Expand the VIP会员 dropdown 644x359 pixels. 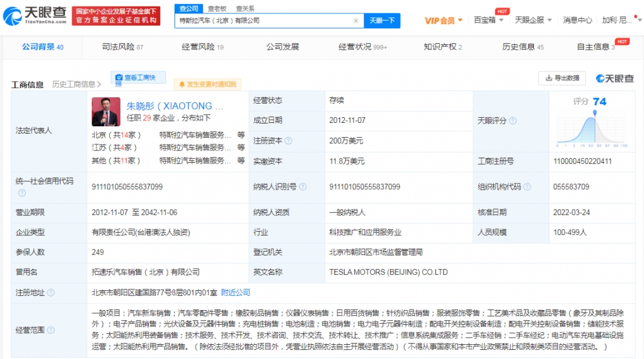pos(443,21)
